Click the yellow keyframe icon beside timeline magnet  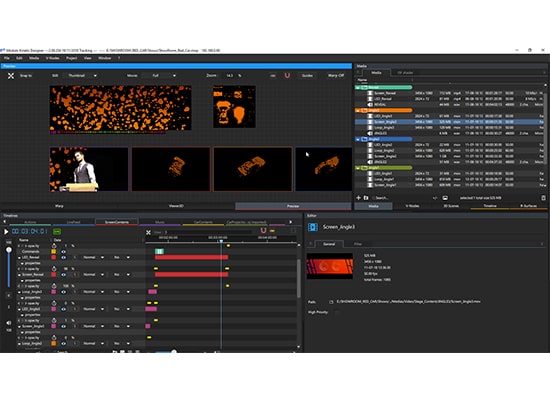pyautogui.click(x=272, y=231)
